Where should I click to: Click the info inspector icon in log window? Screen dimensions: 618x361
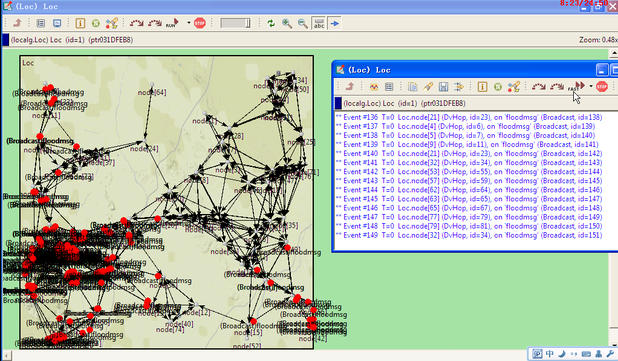click(x=482, y=86)
